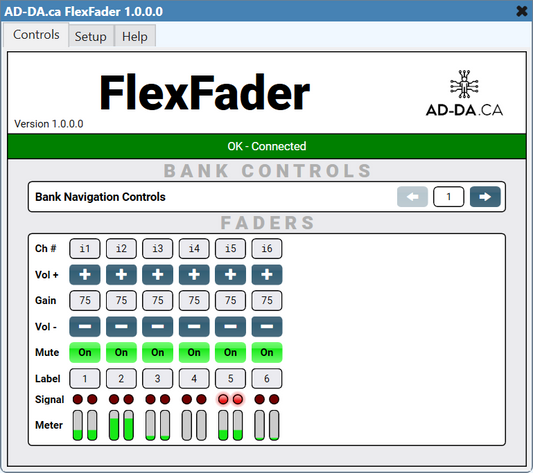The image size is (533, 473).
Task: Switch to the Controls tab
Action: pos(36,35)
